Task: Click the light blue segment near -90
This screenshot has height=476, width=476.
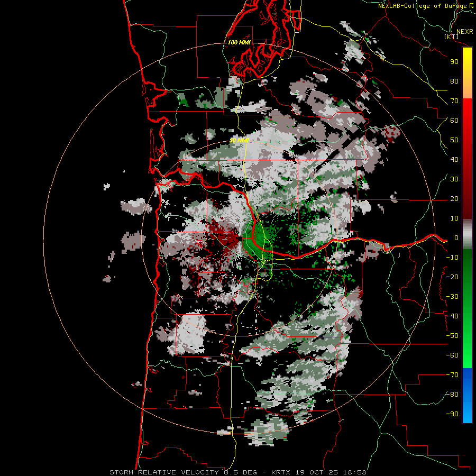Action: pyautogui.click(x=467, y=414)
